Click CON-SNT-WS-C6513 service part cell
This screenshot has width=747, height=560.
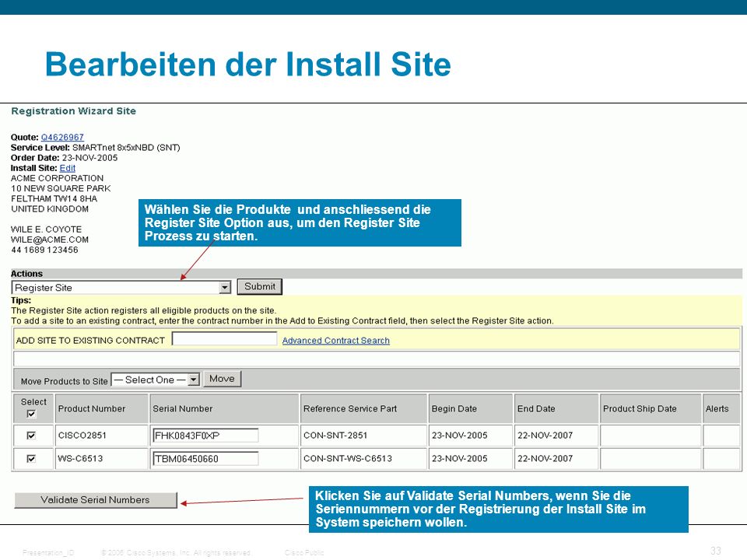click(x=363, y=458)
